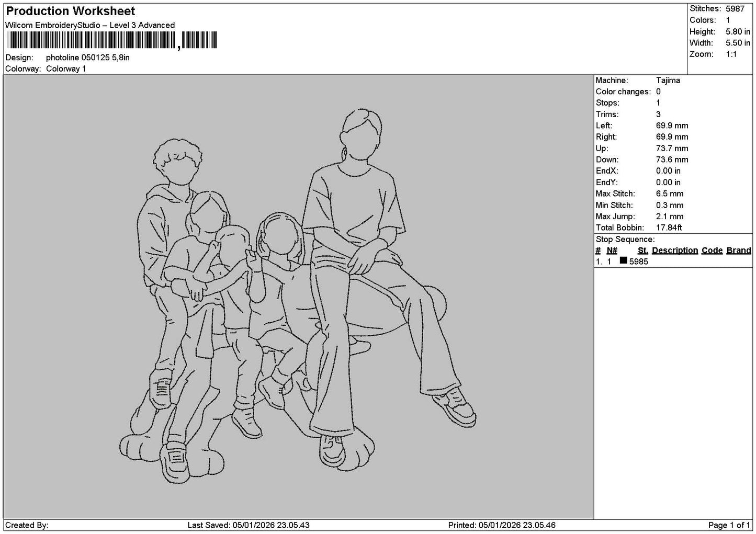Click the St. column header
Image resolution: width=756 pixels, height=534 pixels.
tap(643, 251)
